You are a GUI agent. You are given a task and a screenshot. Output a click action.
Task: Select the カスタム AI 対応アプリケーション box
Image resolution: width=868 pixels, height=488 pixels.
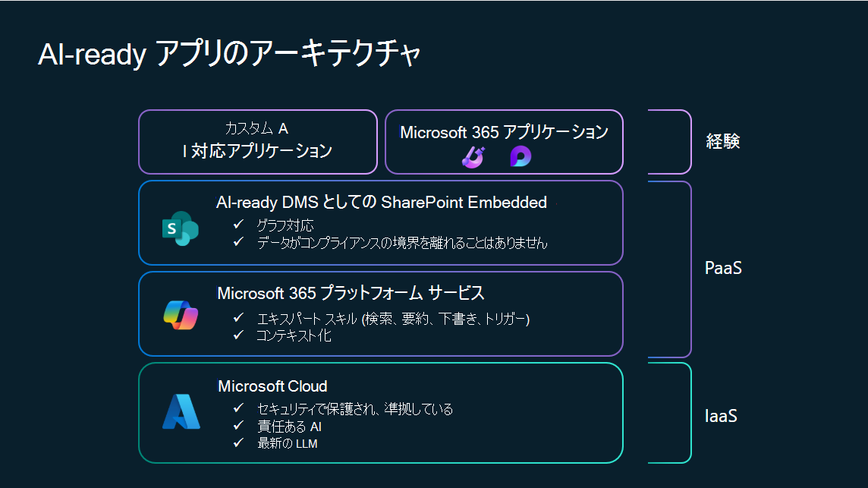pyautogui.click(x=257, y=141)
